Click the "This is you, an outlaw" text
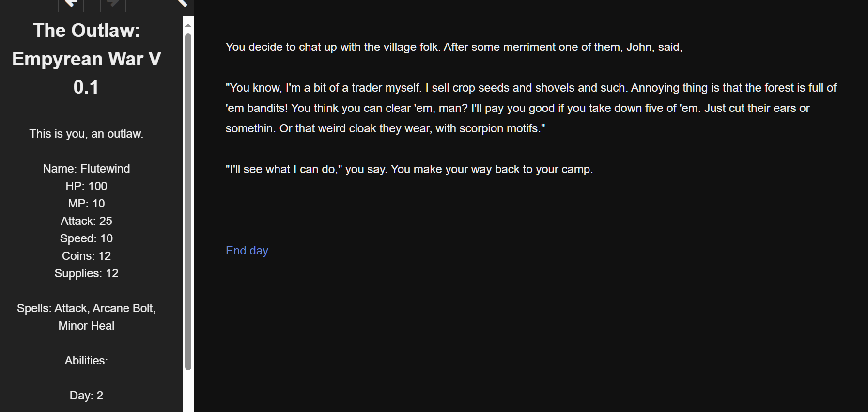The width and height of the screenshot is (868, 412). pyautogui.click(x=86, y=134)
